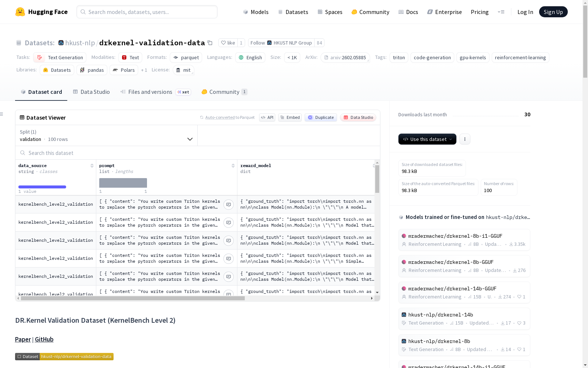Open chat icon for fifth prompt row
Viewport: 588px width, 368px height.
click(229, 277)
